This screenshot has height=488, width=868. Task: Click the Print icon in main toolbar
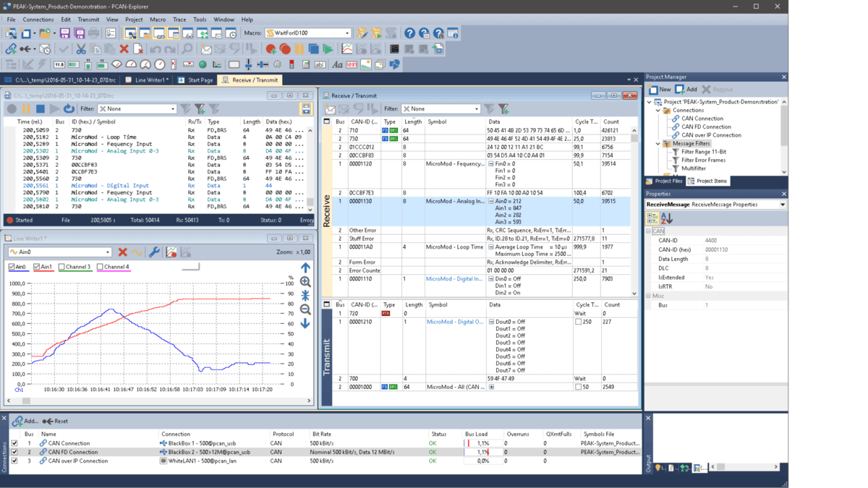(93, 33)
